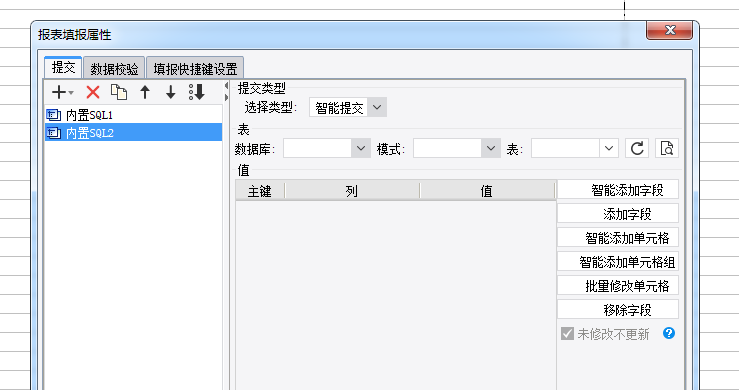
Task: Click the add (+) submit item icon
Action: (58, 92)
